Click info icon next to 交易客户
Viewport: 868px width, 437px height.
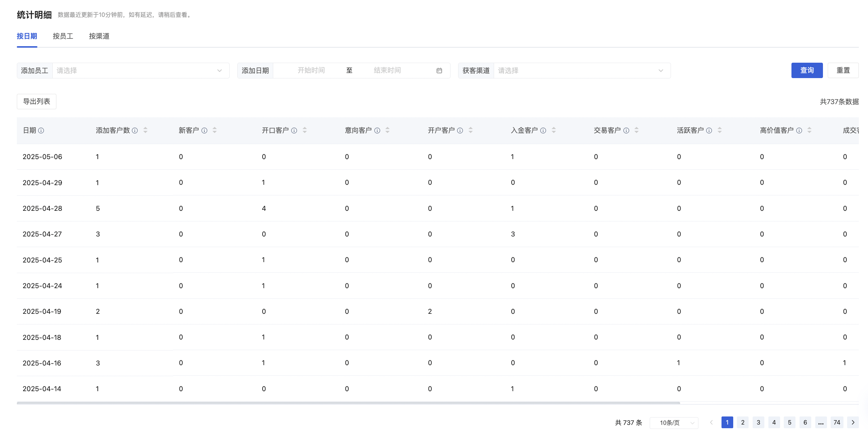(626, 131)
